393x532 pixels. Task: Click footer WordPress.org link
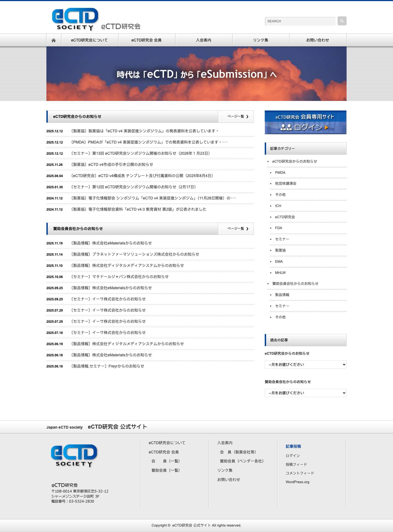(297, 482)
